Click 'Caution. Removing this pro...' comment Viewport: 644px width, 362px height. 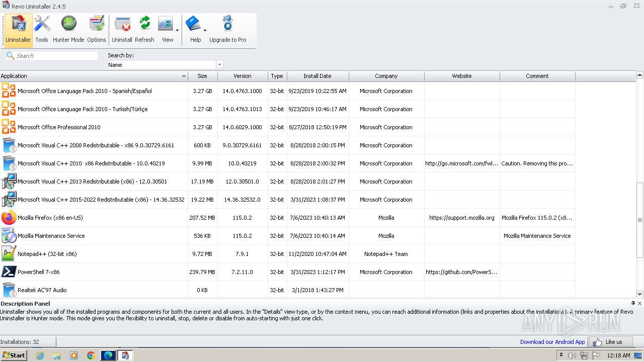click(x=537, y=163)
